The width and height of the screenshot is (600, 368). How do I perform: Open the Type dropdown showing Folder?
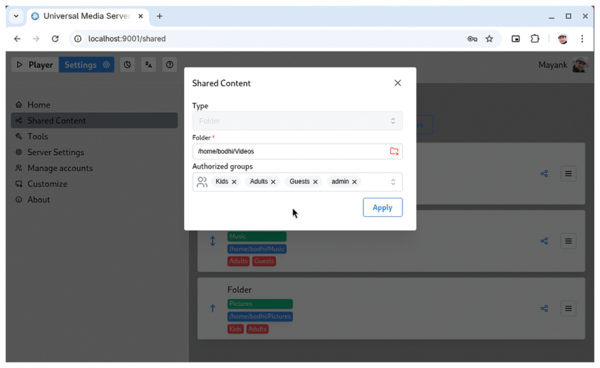point(297,121)
